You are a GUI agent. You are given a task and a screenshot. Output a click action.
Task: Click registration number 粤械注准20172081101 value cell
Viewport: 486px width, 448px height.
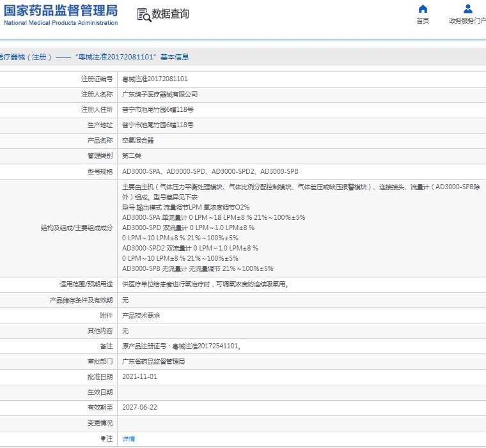point(155,79)
